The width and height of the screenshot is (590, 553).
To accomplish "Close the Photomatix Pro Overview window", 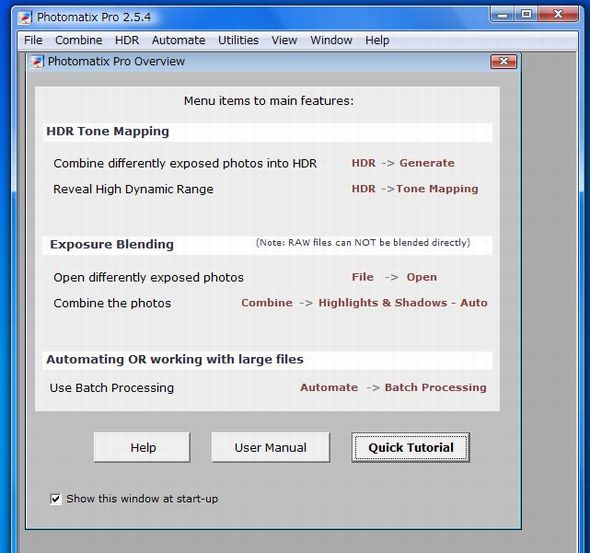I will tap(504, 61).
